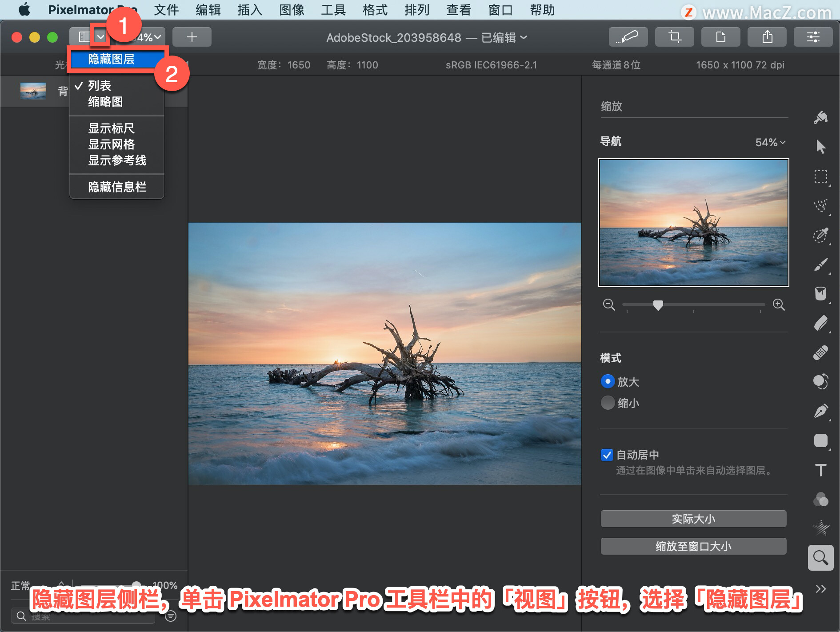Open the view button dropdown arrow

100,37
